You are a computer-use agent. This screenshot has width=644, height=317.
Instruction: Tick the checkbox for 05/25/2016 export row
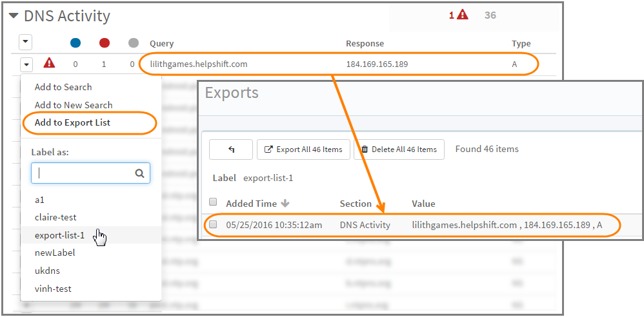coord(213,224)
